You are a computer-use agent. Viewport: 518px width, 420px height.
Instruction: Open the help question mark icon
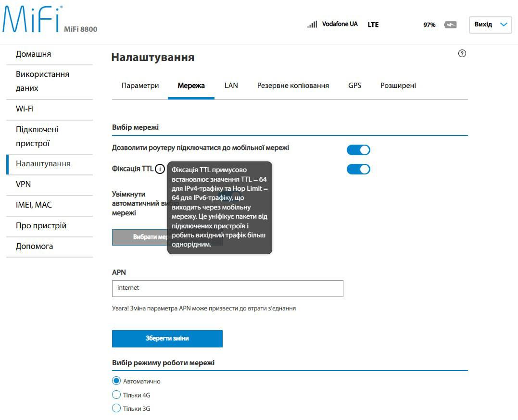tap(462, 53)
